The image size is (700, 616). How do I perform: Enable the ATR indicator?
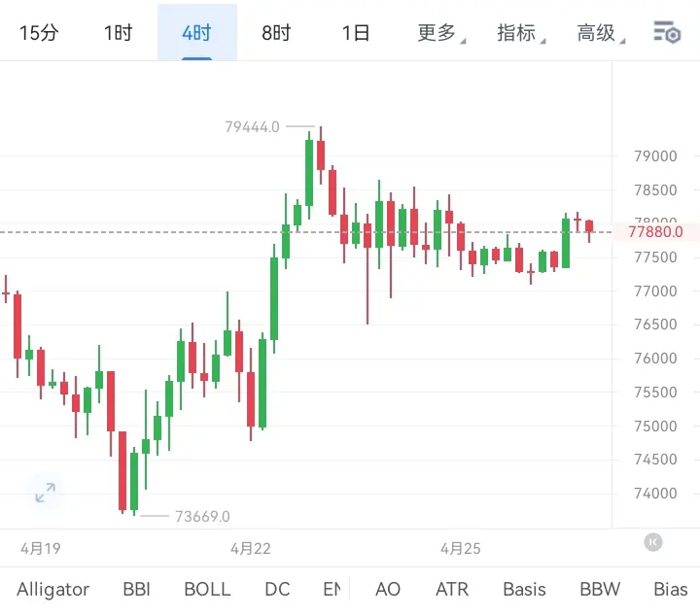pyautogui.click(x=452, y=589)
